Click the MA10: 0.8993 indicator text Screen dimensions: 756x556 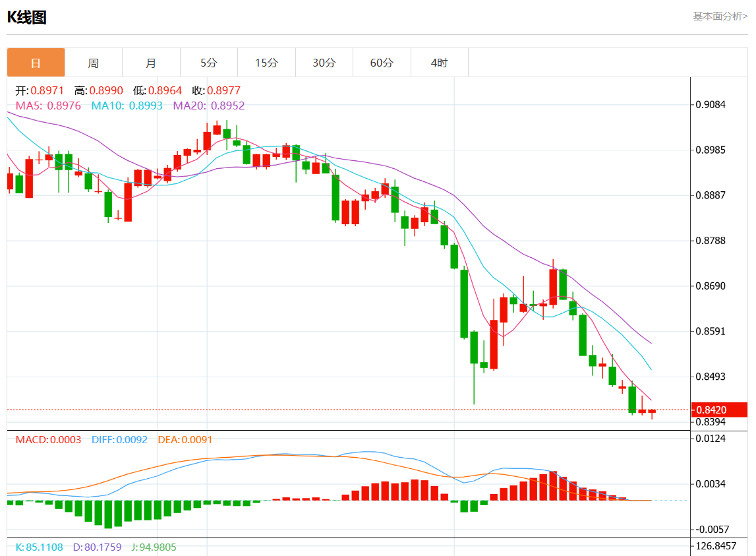[127, 106]
